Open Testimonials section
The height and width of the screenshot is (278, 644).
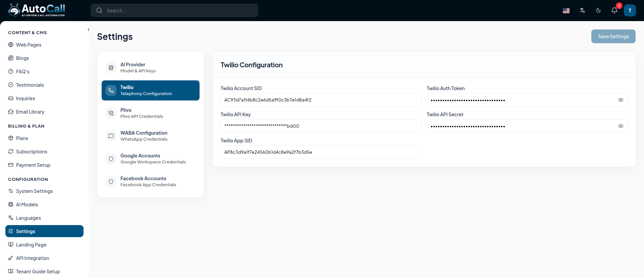click(x=44, y=85)
